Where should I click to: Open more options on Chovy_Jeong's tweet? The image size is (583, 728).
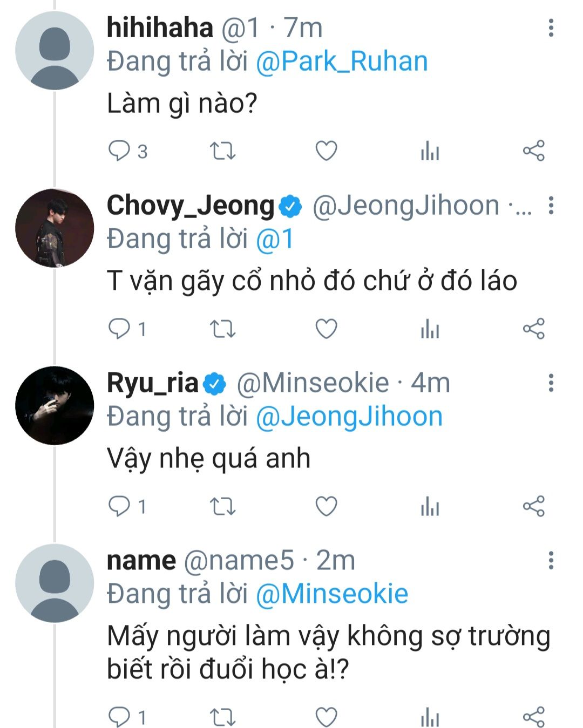551,206
